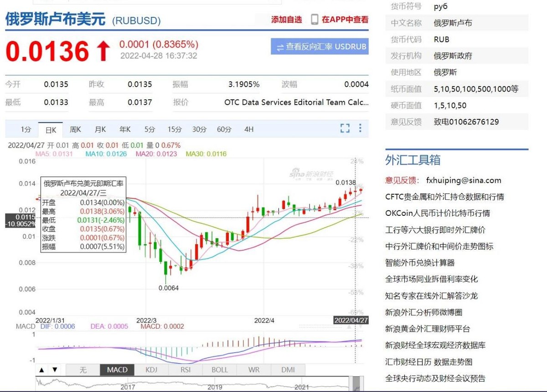Click the fullscreen chart icon

(x=345, y=129)
